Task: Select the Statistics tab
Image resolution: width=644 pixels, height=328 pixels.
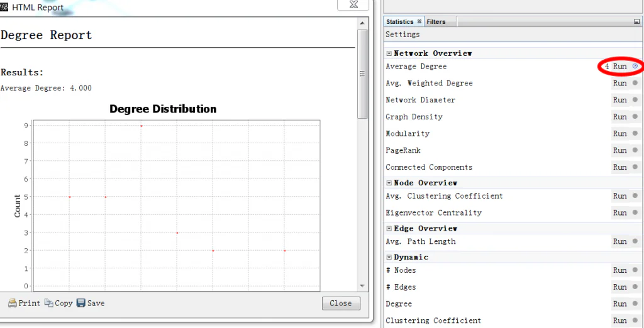Action: point(400,21)
